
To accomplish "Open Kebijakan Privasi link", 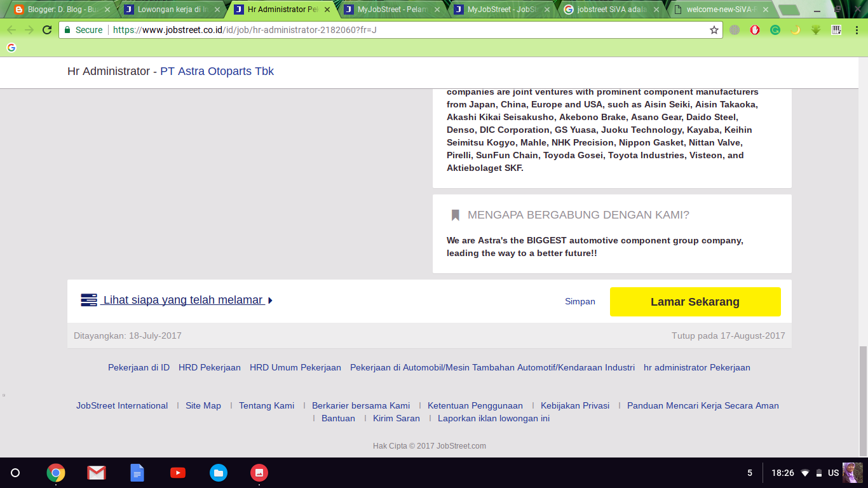I will click(x=575, y=405).
